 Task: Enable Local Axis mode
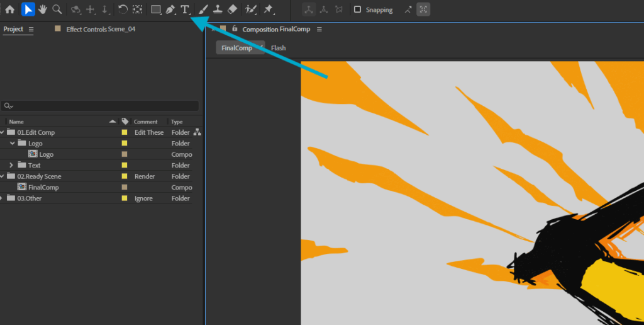pyautogui.click(x=309, y=9)
